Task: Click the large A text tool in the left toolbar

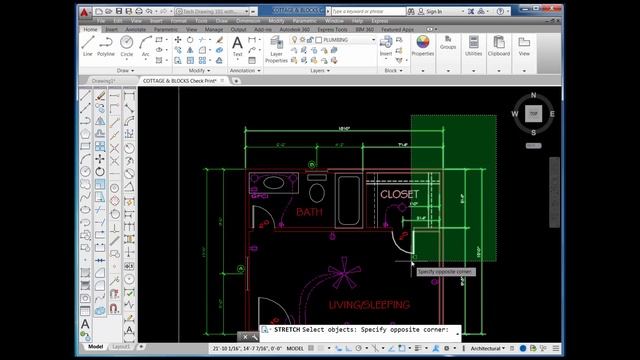Action: click(x=85, y=324)
